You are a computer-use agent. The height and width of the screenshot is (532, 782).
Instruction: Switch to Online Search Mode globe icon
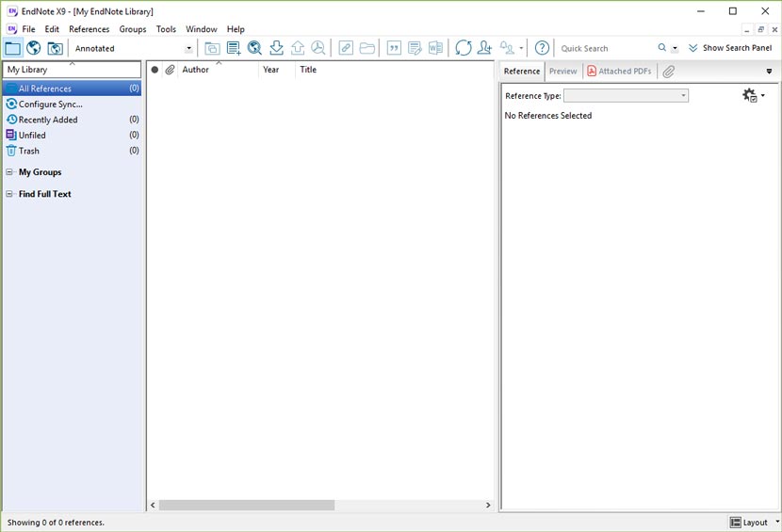(x=33, y=48)
